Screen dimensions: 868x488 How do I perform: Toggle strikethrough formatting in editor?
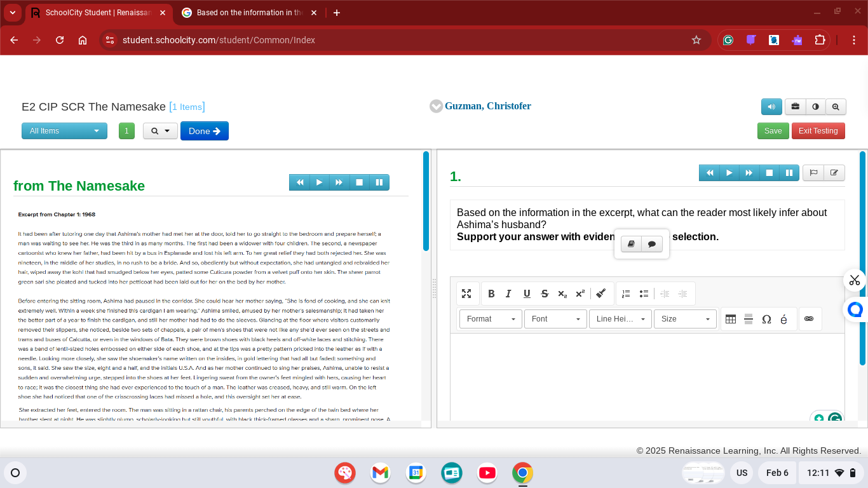point(545,294)
